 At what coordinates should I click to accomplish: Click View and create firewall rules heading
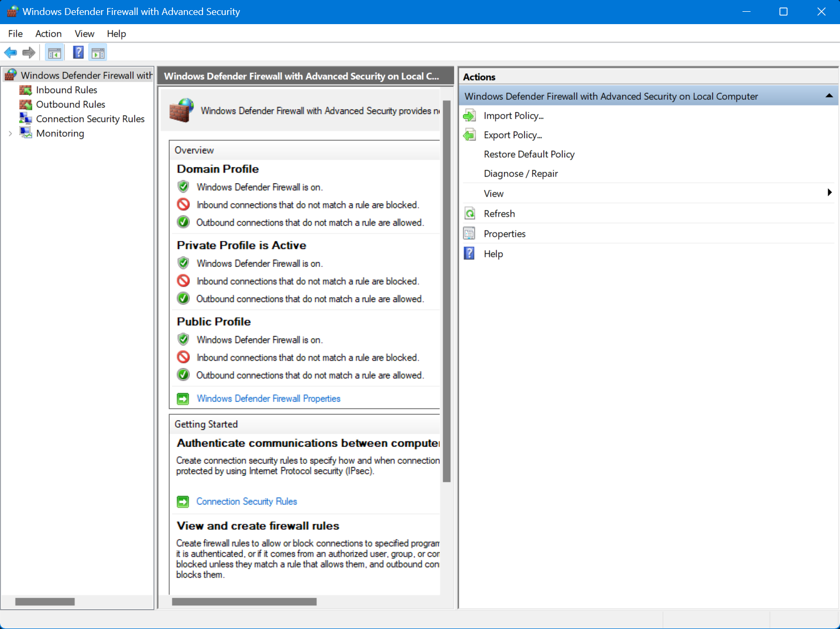258,526
